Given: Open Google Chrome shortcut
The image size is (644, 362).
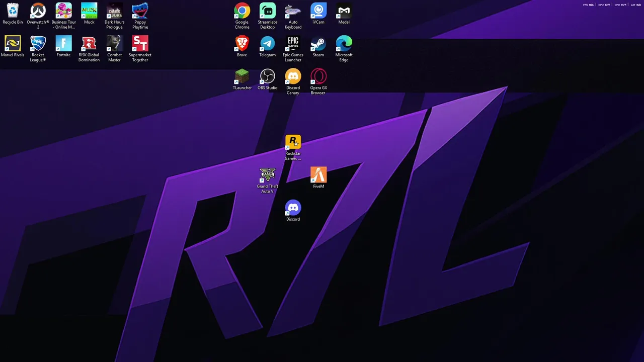Looking at the screenshot, I should [x=242, y=16].
